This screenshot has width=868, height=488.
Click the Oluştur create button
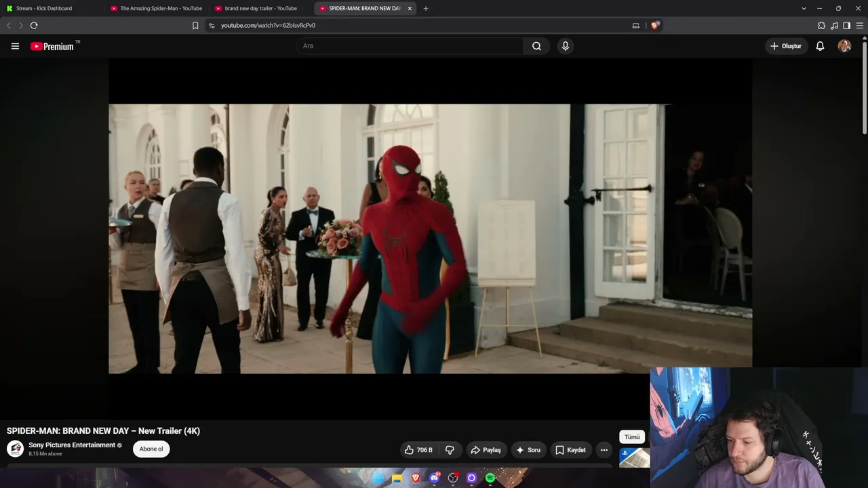pyautogui.click(x=786, y=46)
